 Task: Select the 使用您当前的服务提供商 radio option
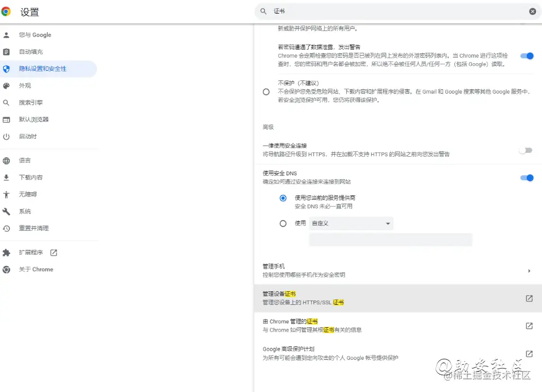pos(283,198)
